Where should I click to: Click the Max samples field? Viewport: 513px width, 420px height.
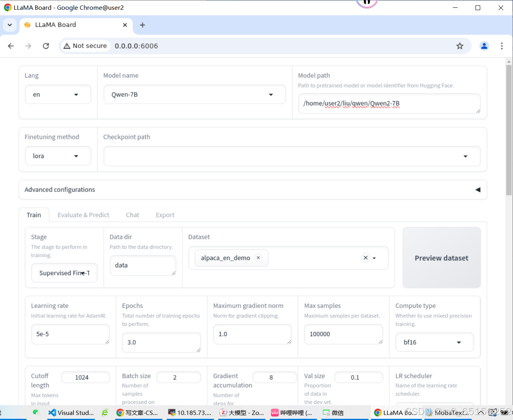pos(344,334)
